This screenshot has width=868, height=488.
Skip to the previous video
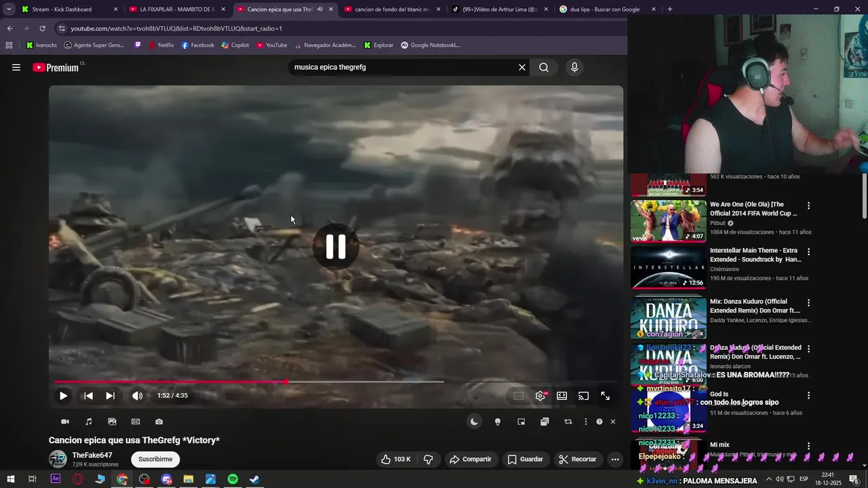point(88,396)
